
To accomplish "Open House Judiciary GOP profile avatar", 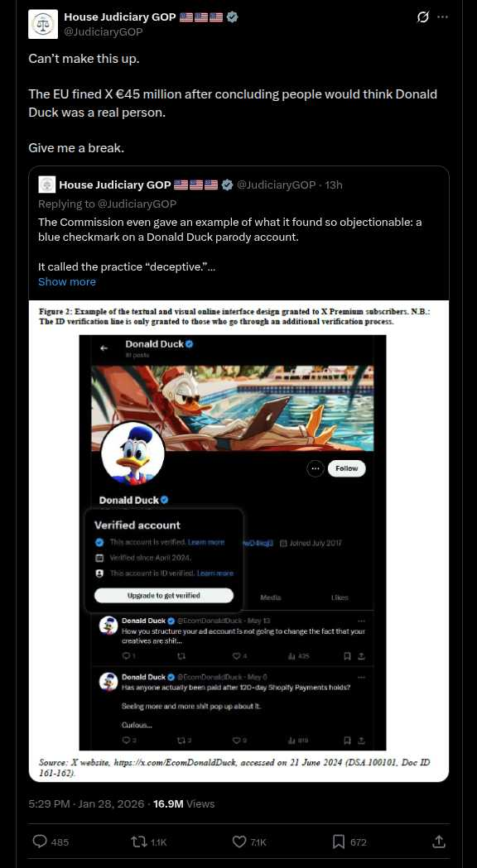I will tap(43, 24).
